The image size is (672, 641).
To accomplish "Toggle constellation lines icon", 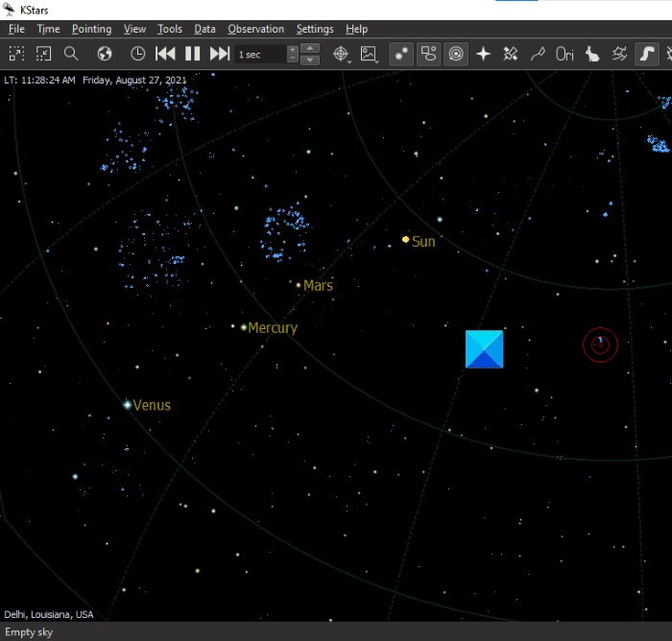I will click(538, 54).
